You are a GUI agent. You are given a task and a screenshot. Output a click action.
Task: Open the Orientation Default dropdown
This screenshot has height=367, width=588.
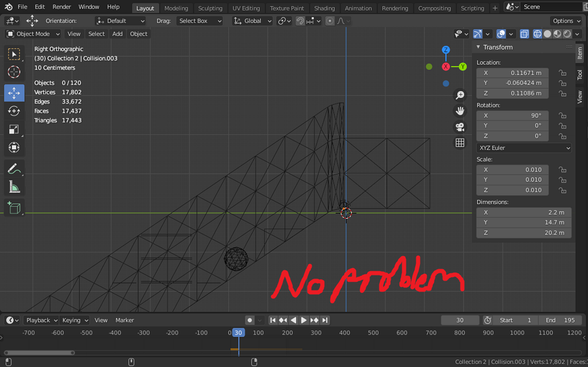(x=120, y=21)
